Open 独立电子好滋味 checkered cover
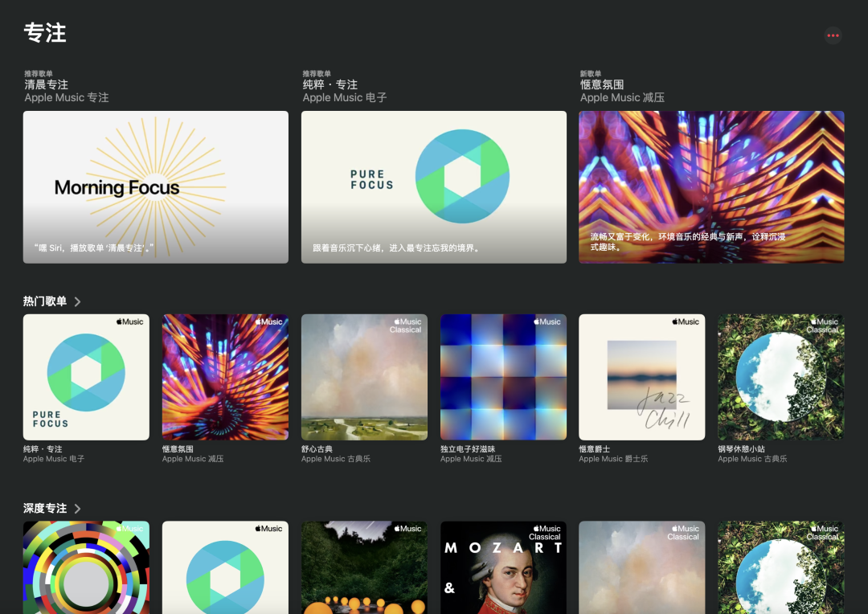This screenshot has height=614, width=868. tap(503, 377)
